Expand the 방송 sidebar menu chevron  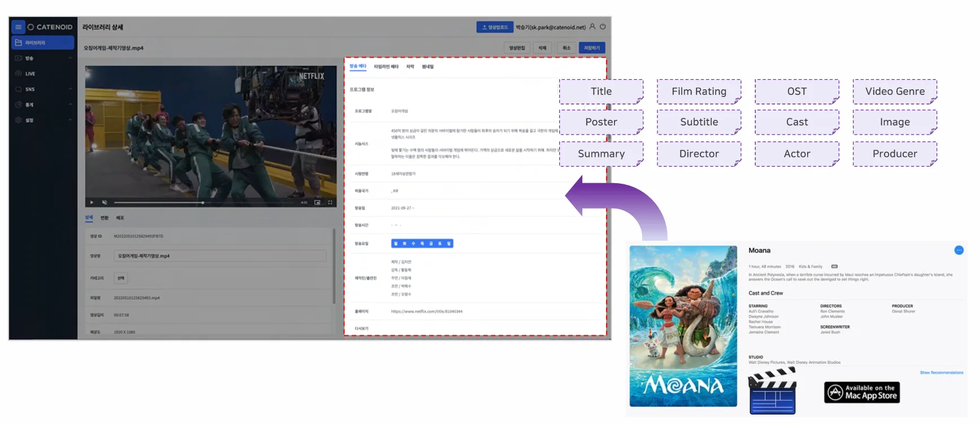(x=71, y=58)
